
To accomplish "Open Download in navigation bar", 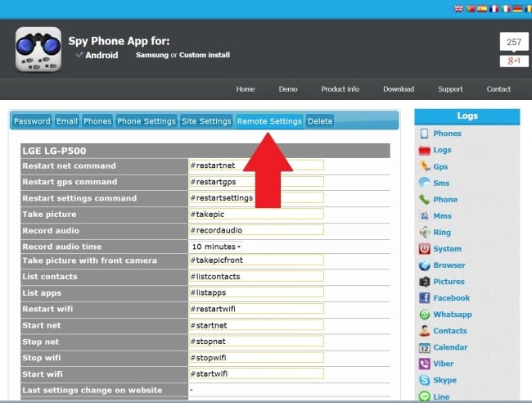I will [x=399, y=89].
